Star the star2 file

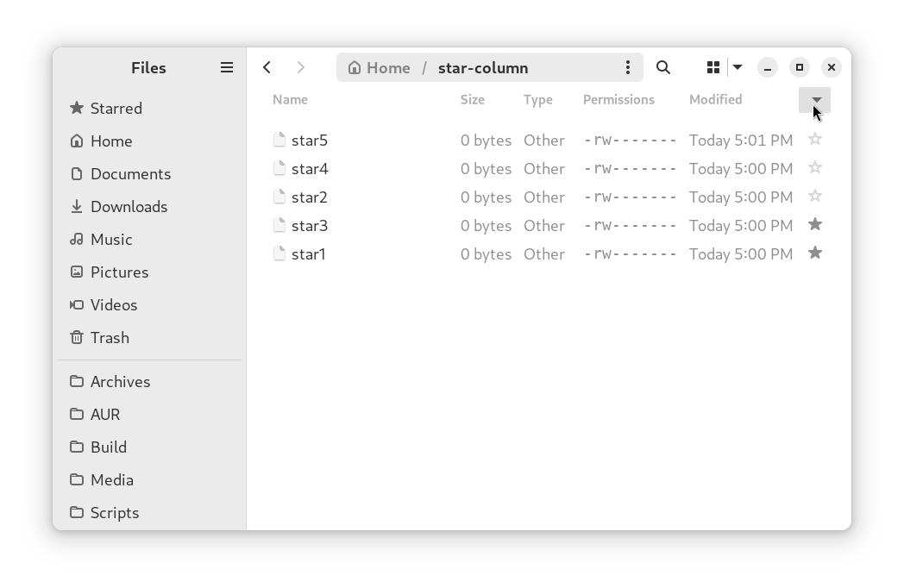(814, 196)
